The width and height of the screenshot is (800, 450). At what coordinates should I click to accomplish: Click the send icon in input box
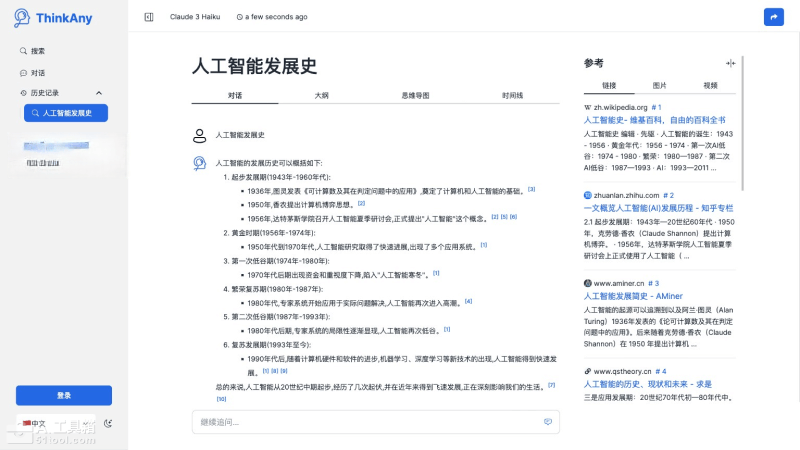(547, 422)
